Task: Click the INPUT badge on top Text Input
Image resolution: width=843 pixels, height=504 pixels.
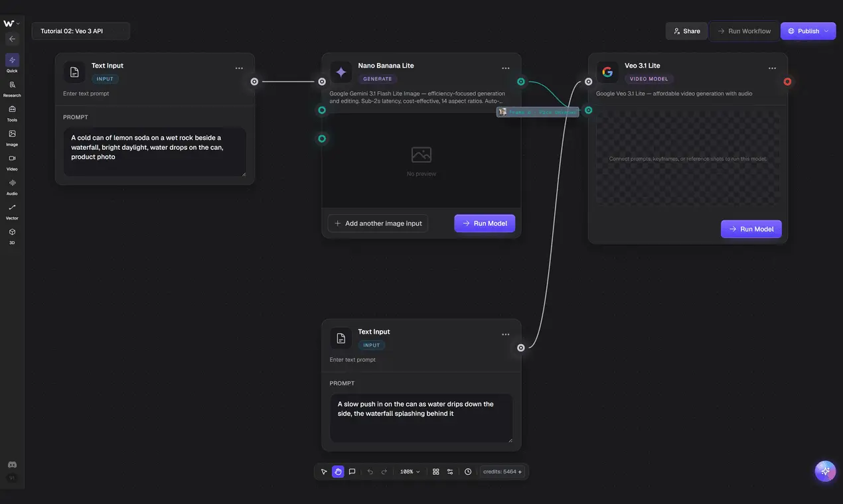Action: pos(105,79)
